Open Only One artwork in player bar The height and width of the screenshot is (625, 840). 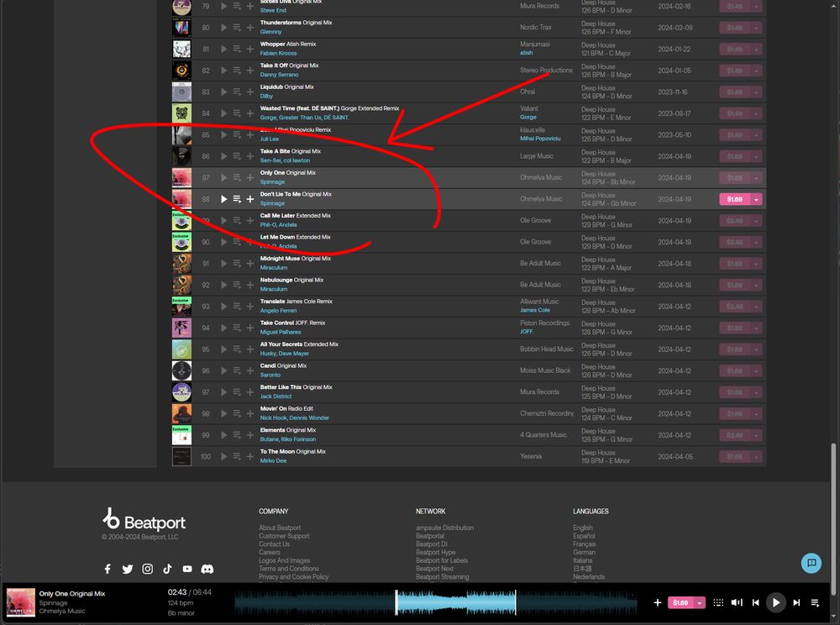coord(21,602)
